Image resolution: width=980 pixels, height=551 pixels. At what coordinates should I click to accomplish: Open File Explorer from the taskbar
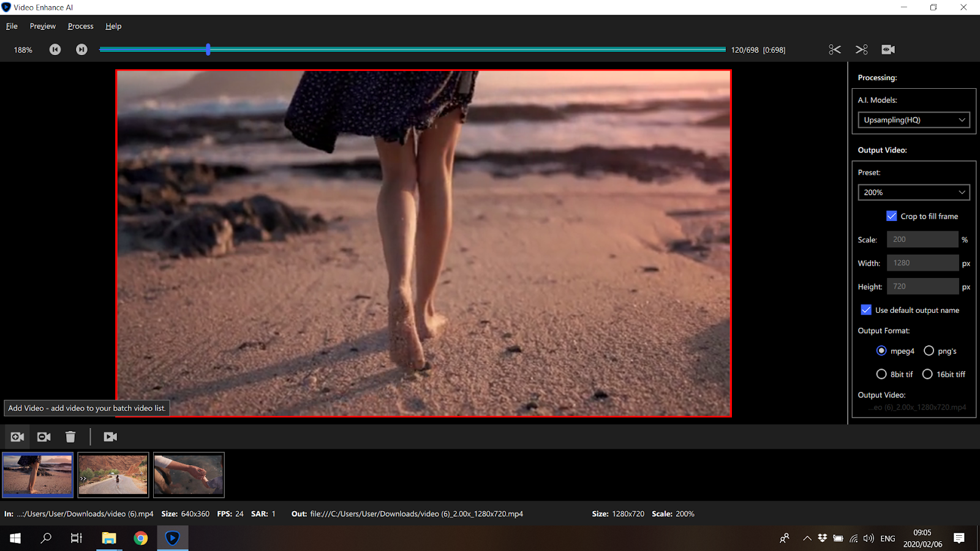tap(109, 538)
